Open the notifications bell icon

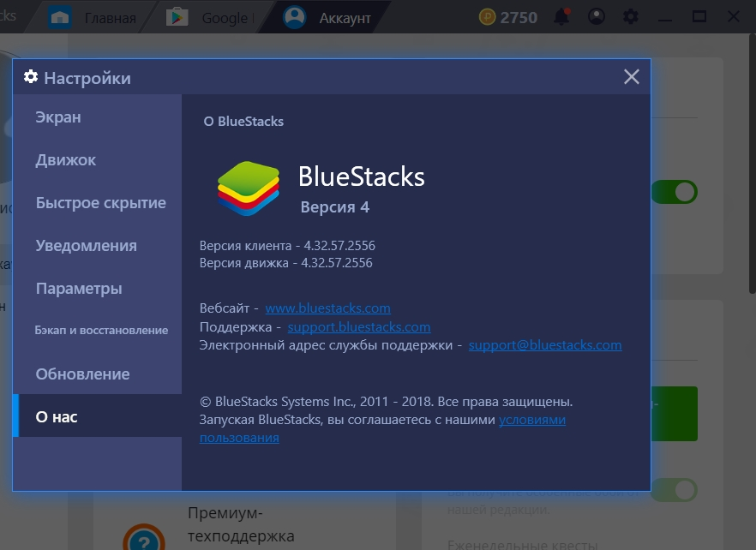click(x=561, y=17)
